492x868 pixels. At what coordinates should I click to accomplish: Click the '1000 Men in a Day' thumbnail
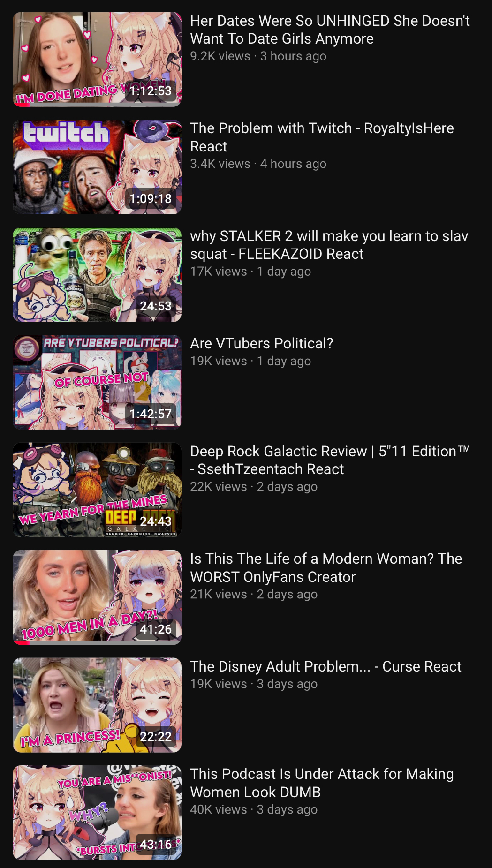pyautogui.click(x=97, y=597)
